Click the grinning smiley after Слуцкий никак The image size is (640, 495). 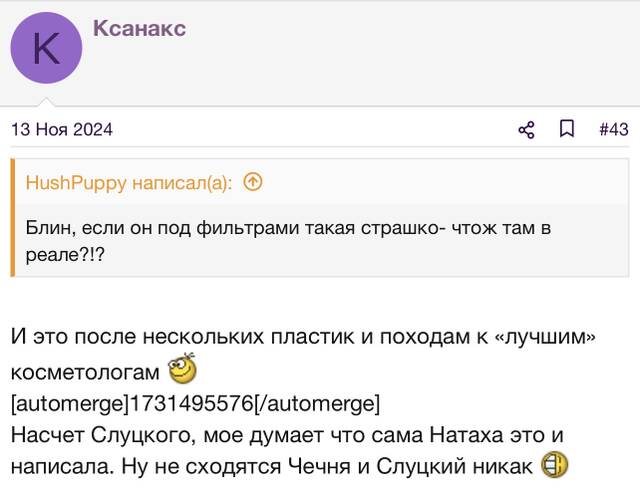554,464
